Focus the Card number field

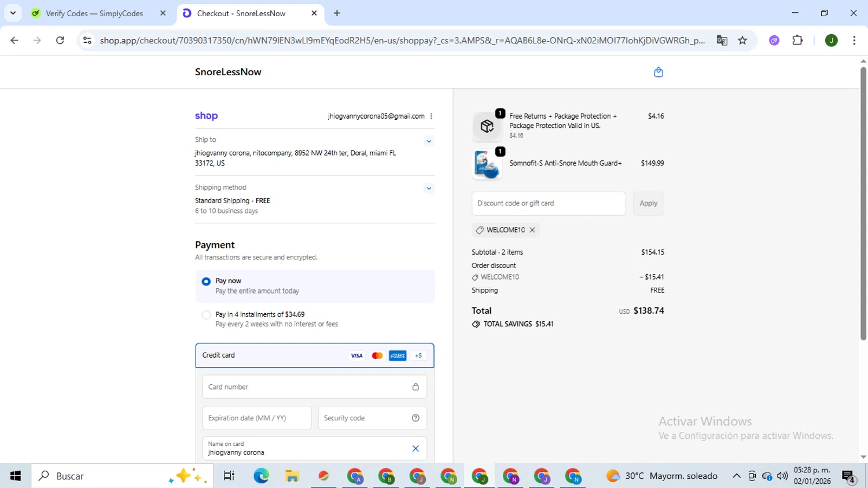tap(315, 387)
